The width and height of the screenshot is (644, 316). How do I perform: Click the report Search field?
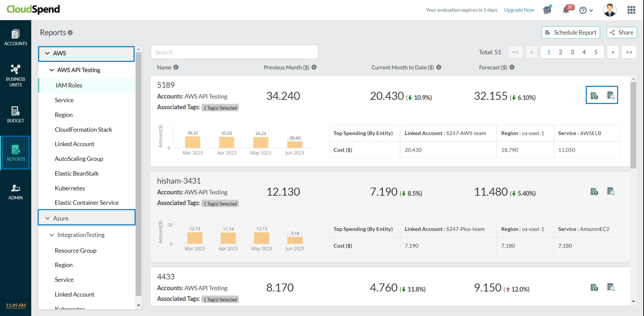point(234,52)
